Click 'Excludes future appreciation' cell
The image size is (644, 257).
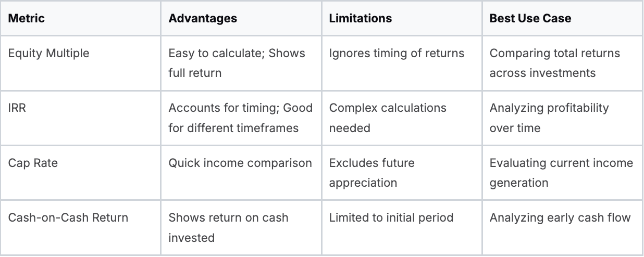pos(372,173)
